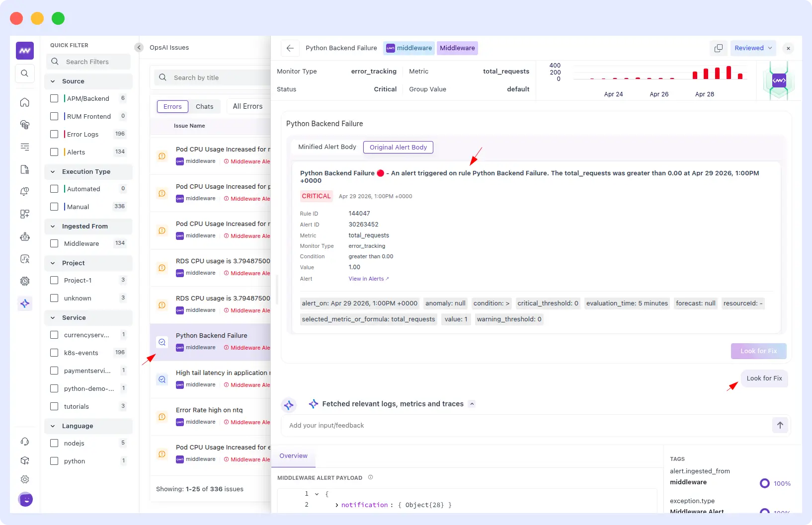Open the settings gear in sidebar
Viewport: 812px width, 525px height.
(24, 479)
